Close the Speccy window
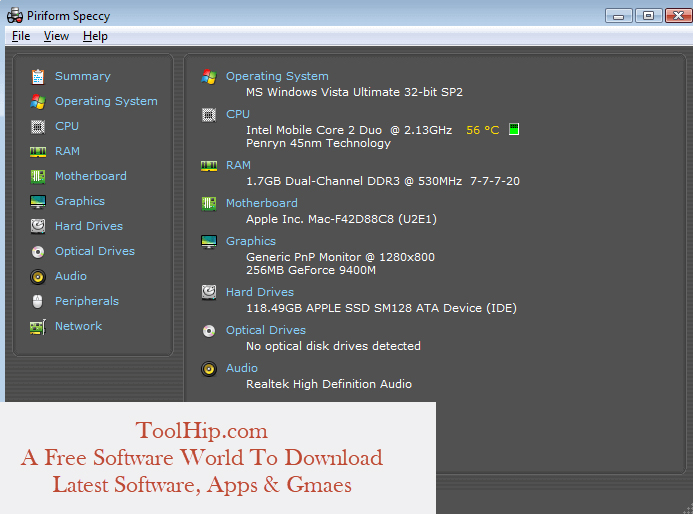 pos(678,16)
